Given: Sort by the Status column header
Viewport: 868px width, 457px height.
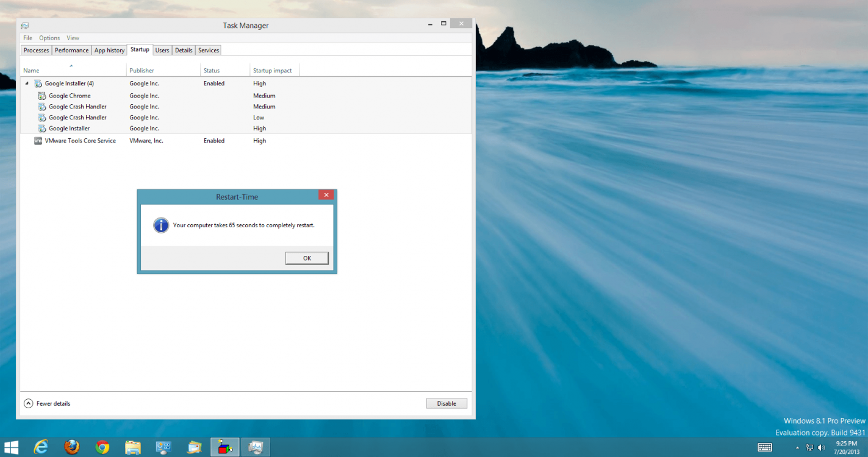Looking at the screenshot, I should point(225,69).
